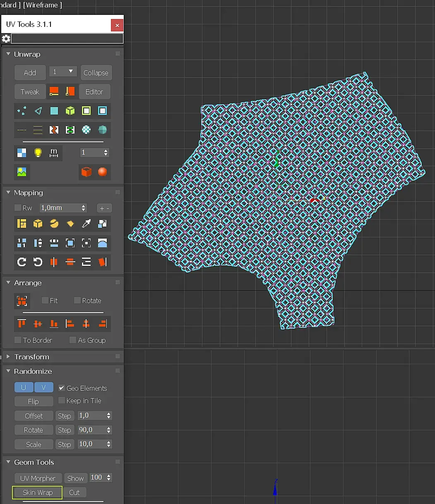Collapse the Mapping rollout
The image size is (435, 504).
click(x=8, y=193)
